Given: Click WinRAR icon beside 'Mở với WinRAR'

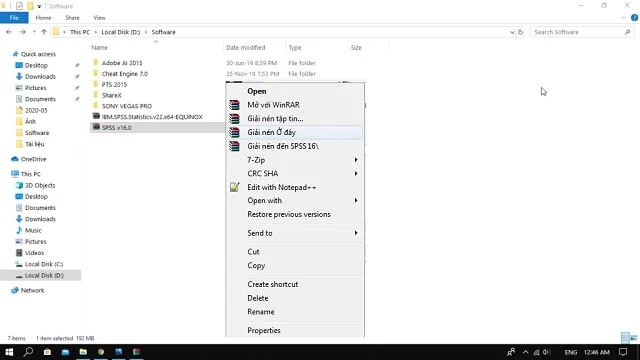Looking at the screenshot, I should 234,105.
